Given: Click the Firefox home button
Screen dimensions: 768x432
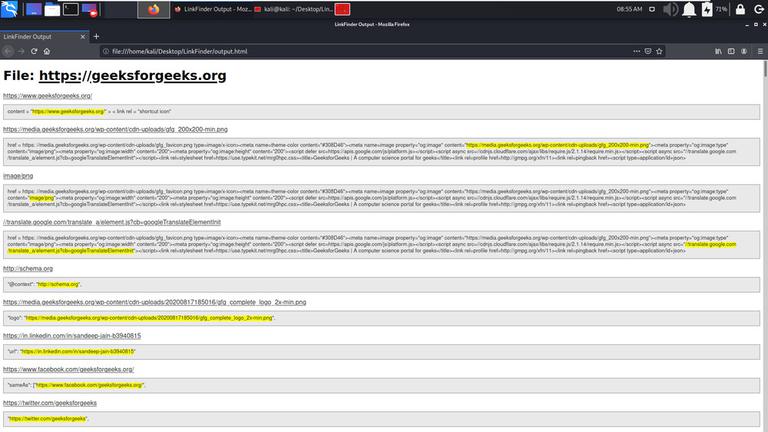Looking at the screenshot, I should [x=47, y=51].
